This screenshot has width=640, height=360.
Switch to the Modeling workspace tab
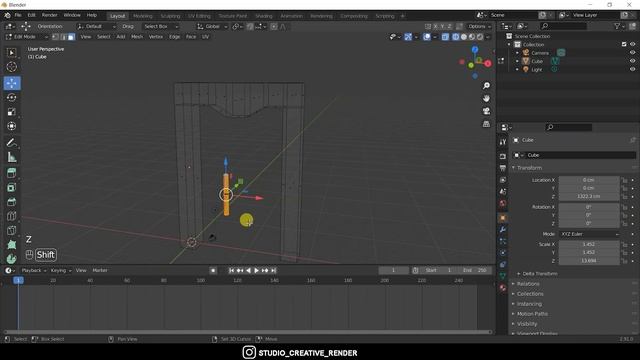(142, 16)
